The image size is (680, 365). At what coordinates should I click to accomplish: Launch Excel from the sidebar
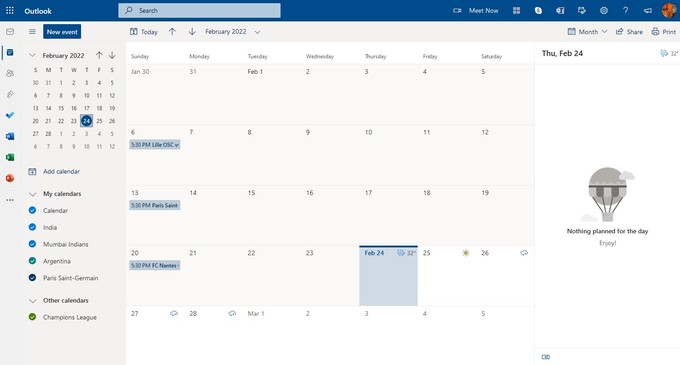[x=10, y=157]
